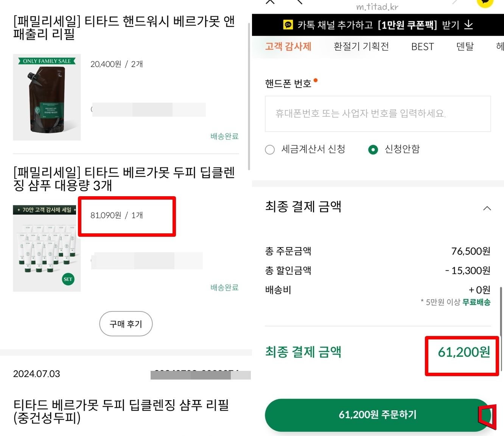Image resolution: width=504 pixels, height=436 pixels.
Task: Click the 무료배송 link
Action: point(476,303)
